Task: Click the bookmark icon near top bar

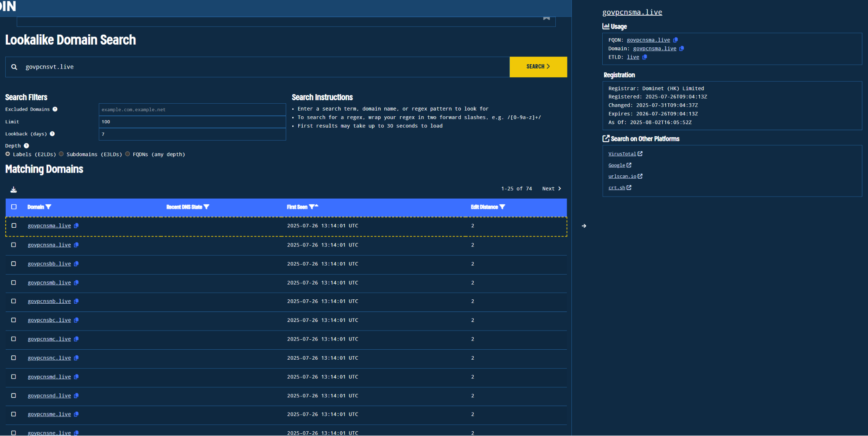Action: click(546, 18)
